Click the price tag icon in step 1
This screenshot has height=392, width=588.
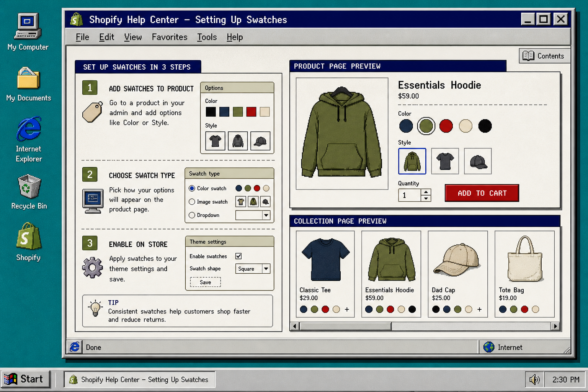(x=93, y=112)
